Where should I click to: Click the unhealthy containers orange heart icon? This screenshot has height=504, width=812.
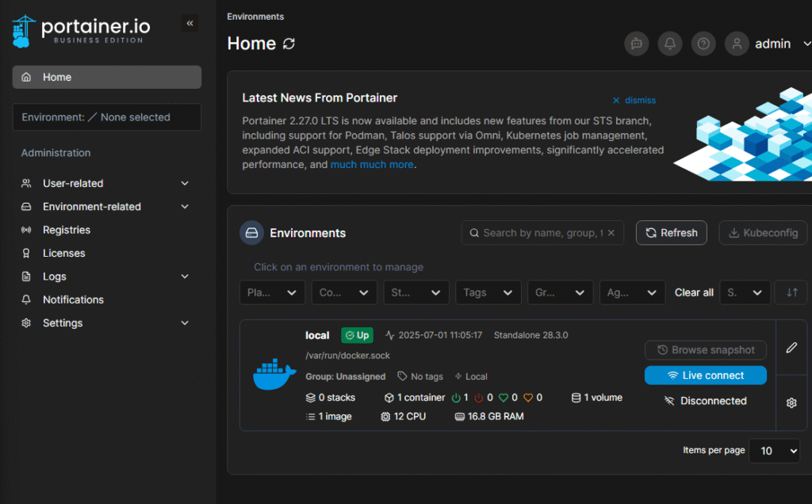point(528,397)
